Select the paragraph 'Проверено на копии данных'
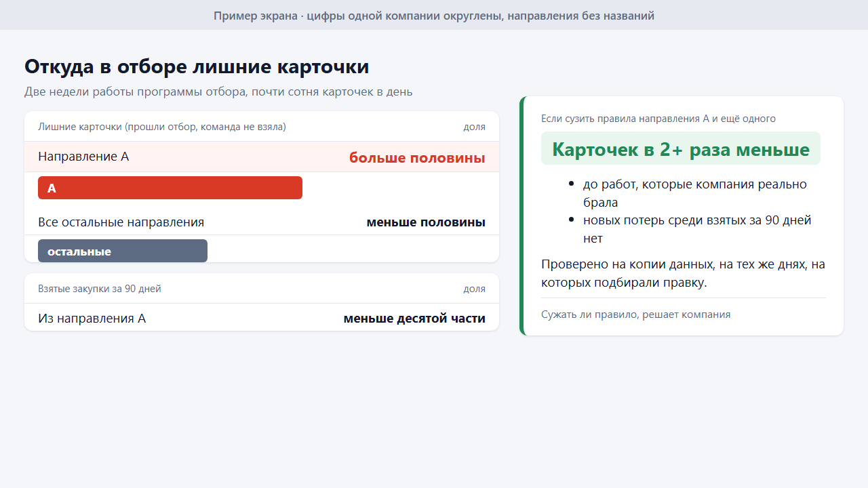 [x=684, y=273]
